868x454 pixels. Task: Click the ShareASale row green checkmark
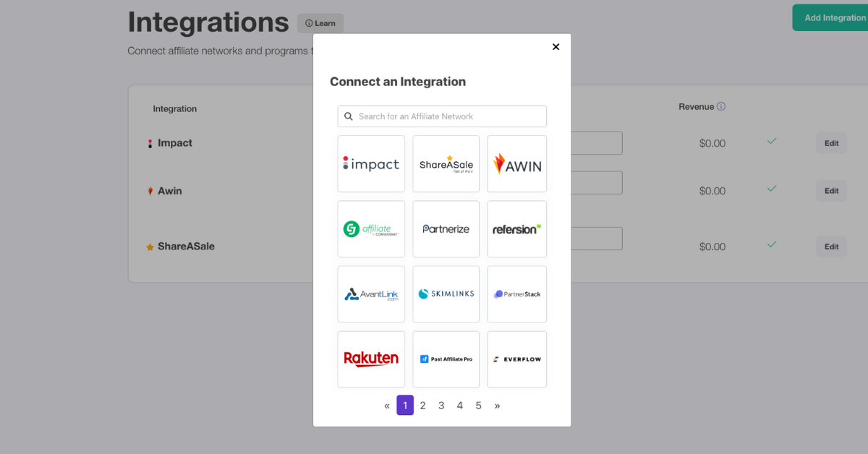click(x=772, y=244)
